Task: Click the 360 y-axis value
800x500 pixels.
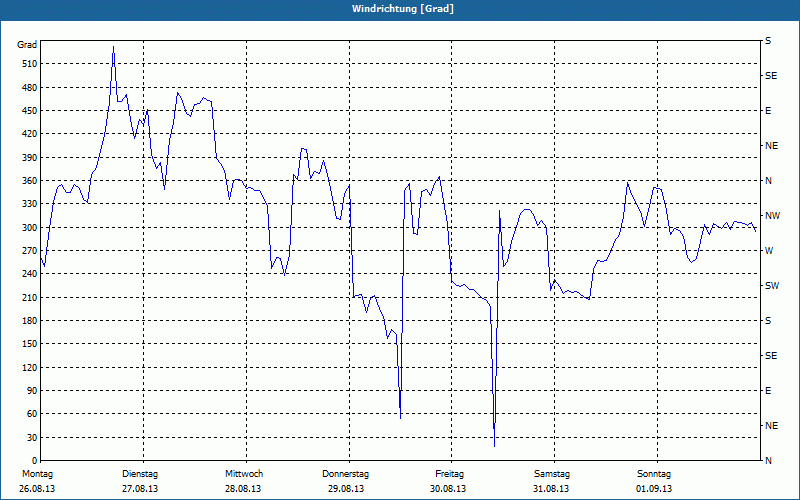Action: 30,181
